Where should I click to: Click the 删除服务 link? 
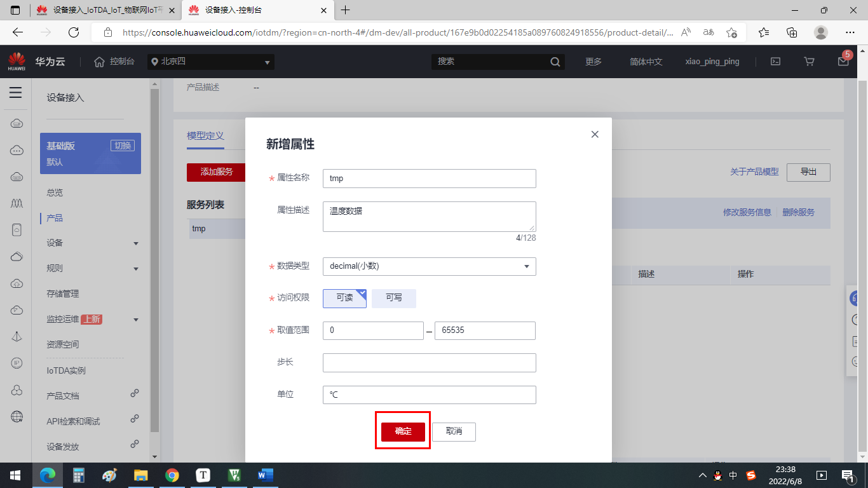798,212
